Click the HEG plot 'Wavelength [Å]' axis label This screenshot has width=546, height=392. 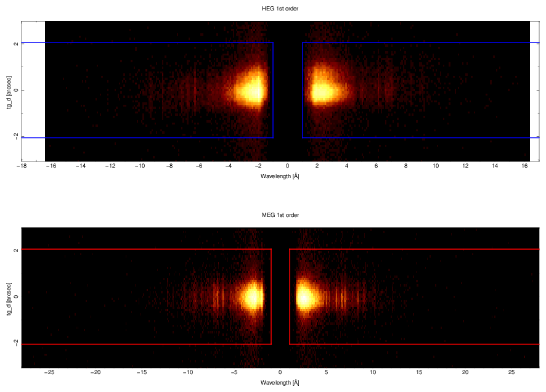pyautogui.click(x=280, y=176)
